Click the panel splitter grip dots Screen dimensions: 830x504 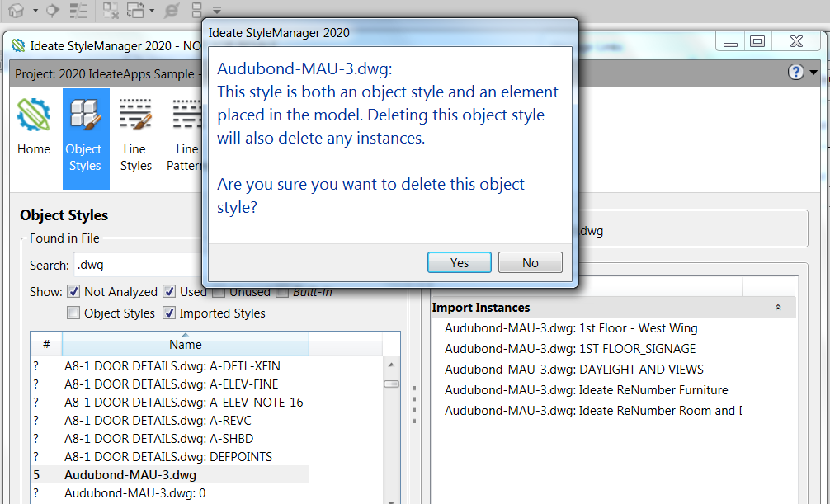tap(414, 404)
